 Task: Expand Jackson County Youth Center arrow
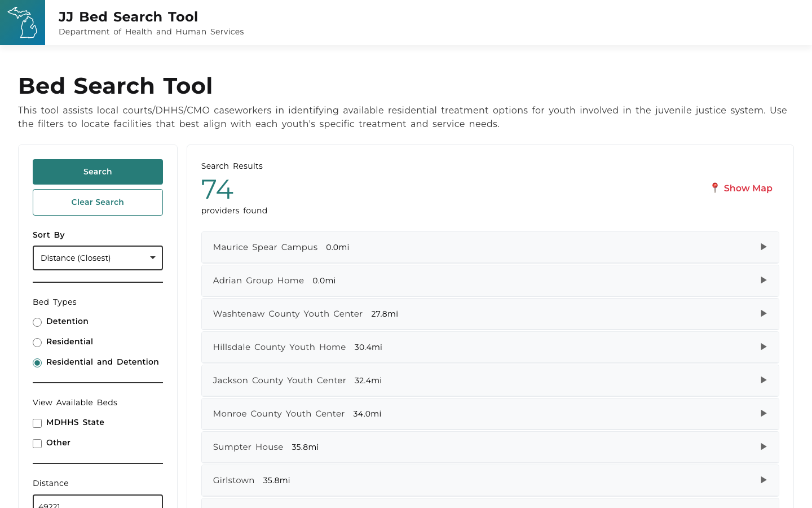[764, 380]
